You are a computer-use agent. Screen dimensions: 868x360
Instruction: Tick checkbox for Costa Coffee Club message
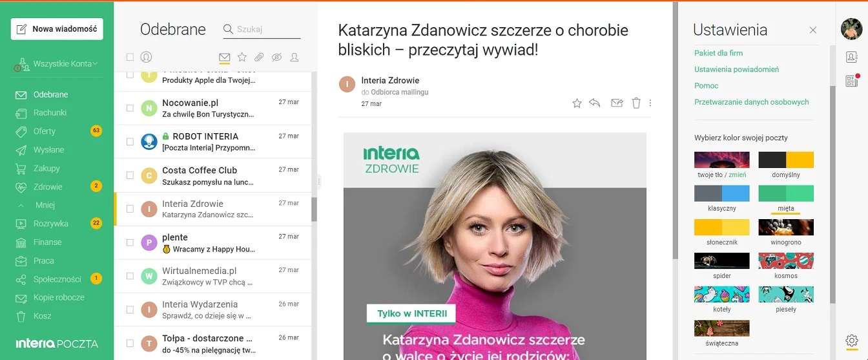pyautogui.click(x=130, y=175)
